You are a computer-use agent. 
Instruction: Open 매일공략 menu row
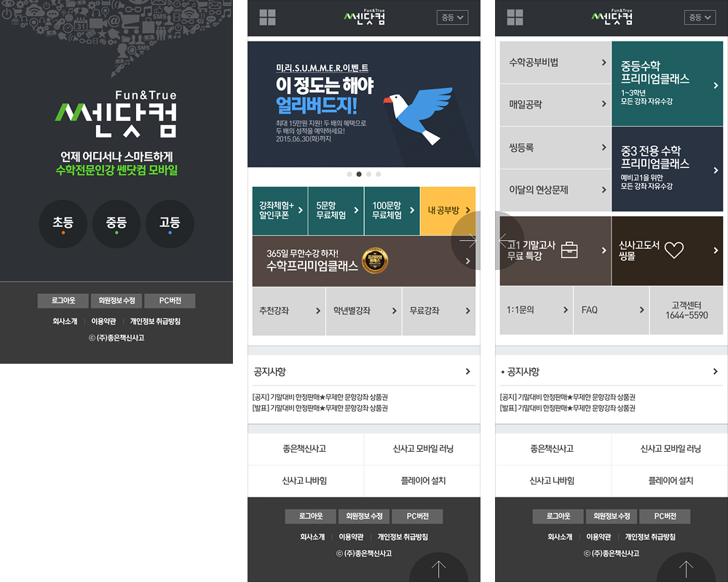pos(555,105)
